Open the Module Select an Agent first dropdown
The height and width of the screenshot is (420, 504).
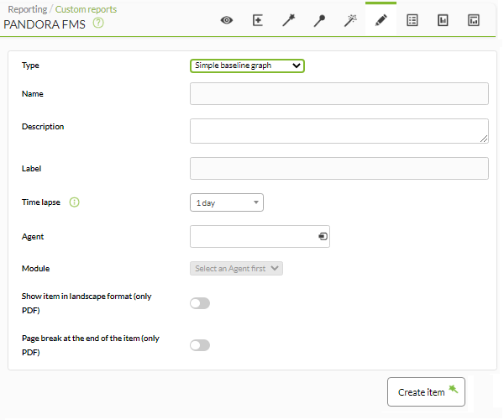point(236,268)
